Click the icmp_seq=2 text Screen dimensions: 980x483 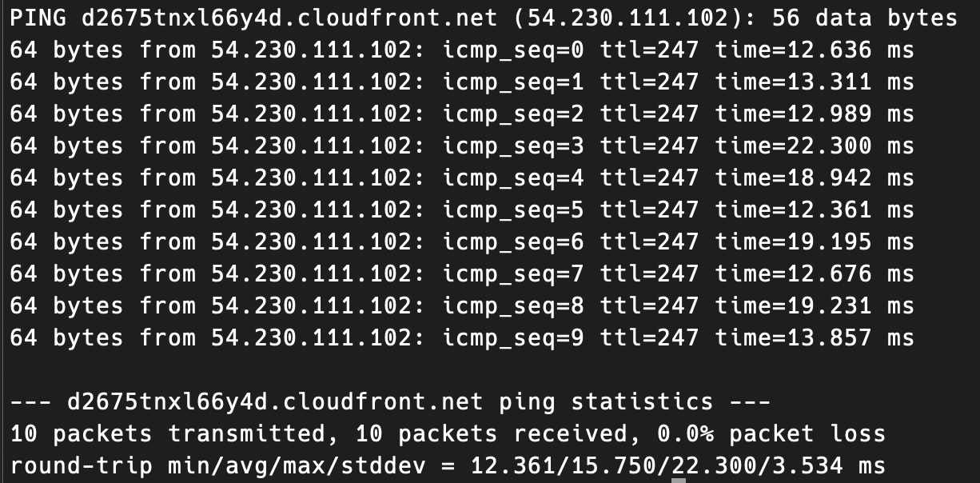point(513,114)
